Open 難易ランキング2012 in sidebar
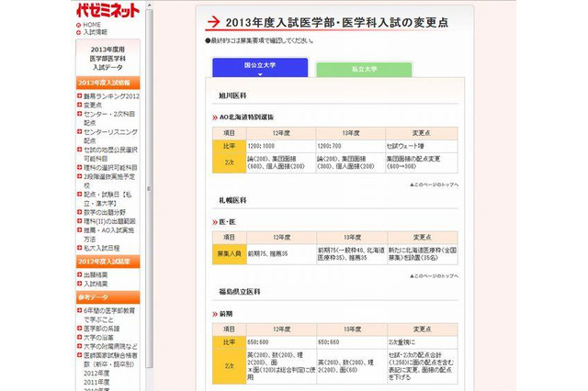The width and height of the screenshot is (588, 391). tap(111, 96)
